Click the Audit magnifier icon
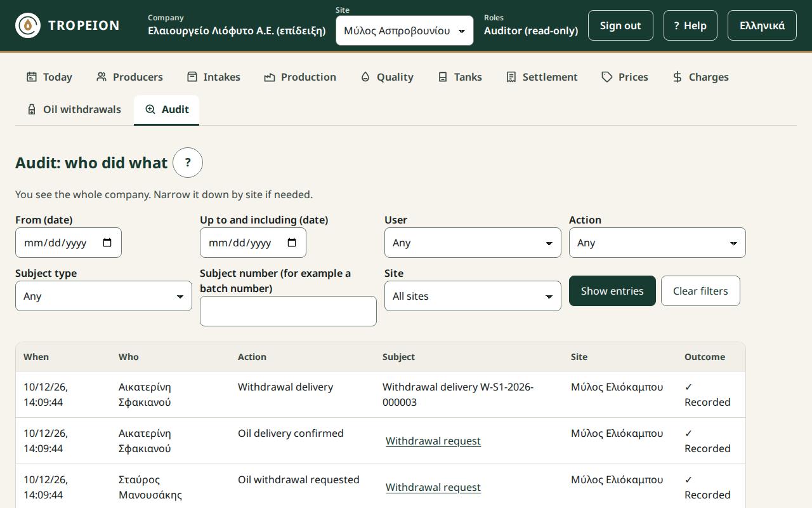Screen dimensions: 812x508 [150, 109]
